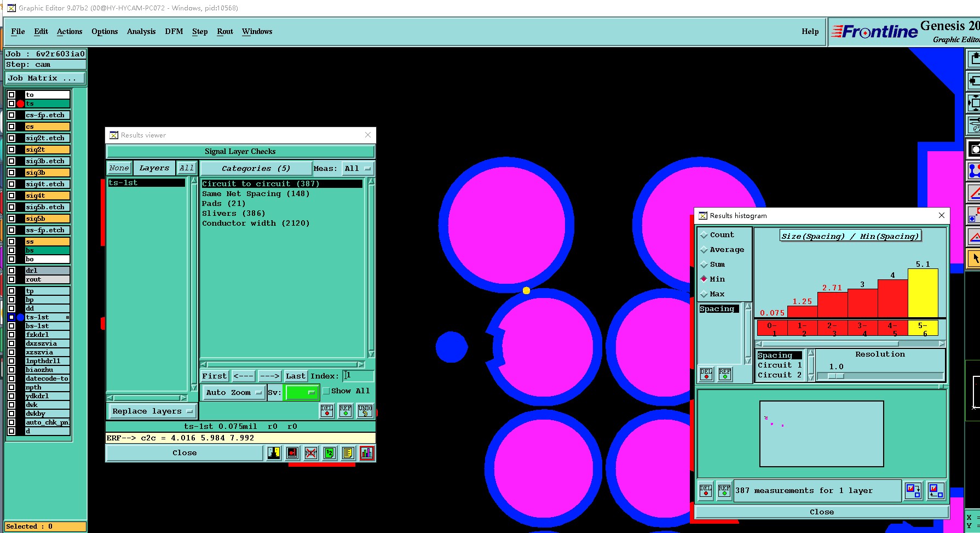Click REF icon in Results viewer
980x533 pixels.
[345, 411]
